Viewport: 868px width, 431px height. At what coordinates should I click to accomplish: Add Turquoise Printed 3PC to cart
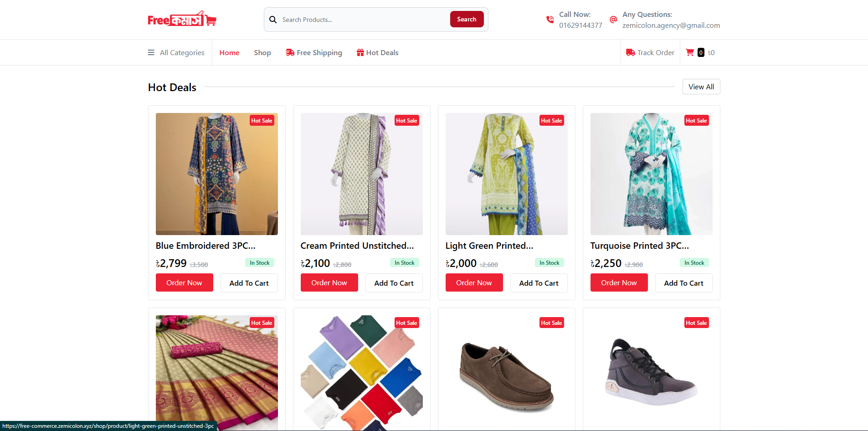[683, 283]
